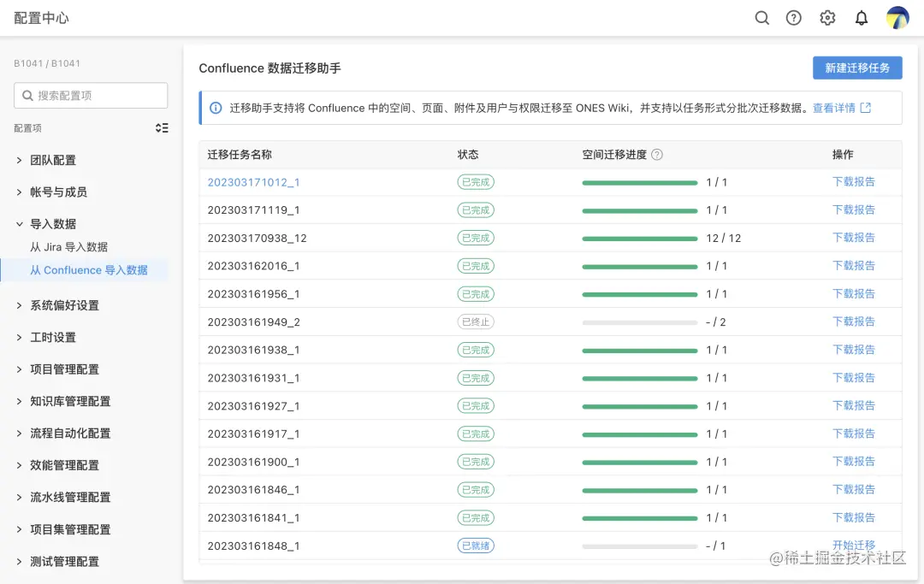924x584 pixels.
Task: Open the notifications bell
Action: [862, 18]
